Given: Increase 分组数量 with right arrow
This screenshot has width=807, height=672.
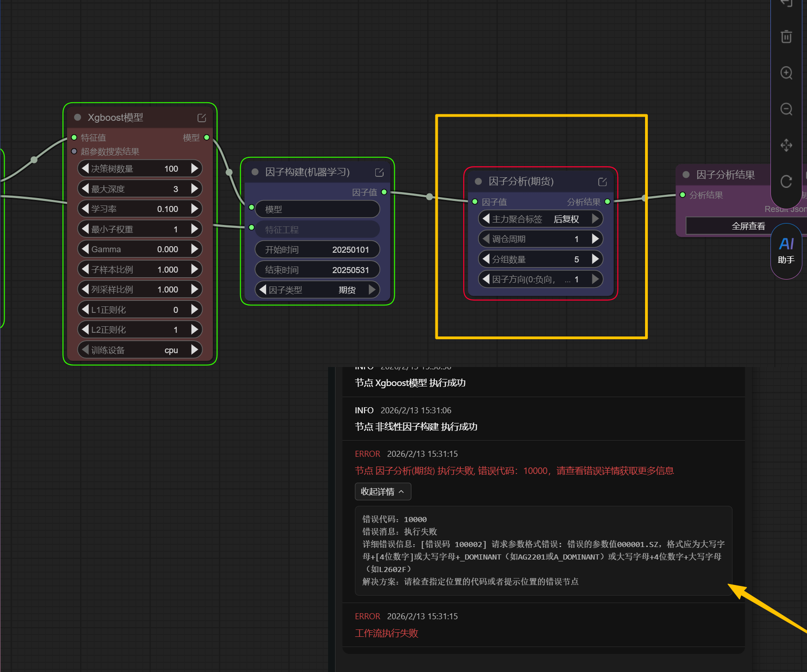Looking at the screenshot, I should point(596,259).
